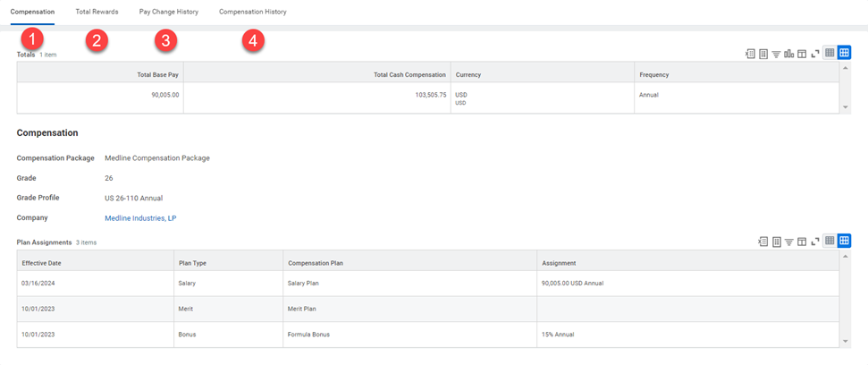Export Totals table to Excel
This screenshot has width=868, height=365.
click(x=750, y=54)
